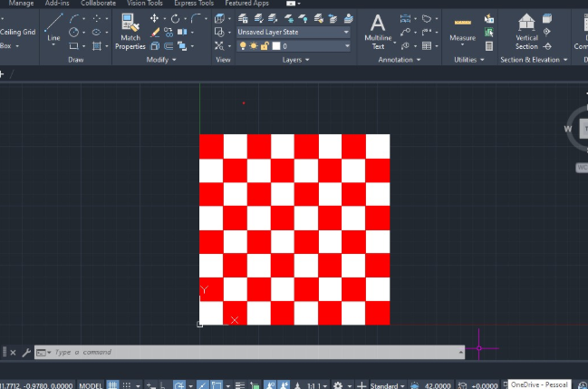Toggle the grid display in status bar
The width and height of the screenshot is (588, 389).
pyautogui.click(x=113, y=385)
